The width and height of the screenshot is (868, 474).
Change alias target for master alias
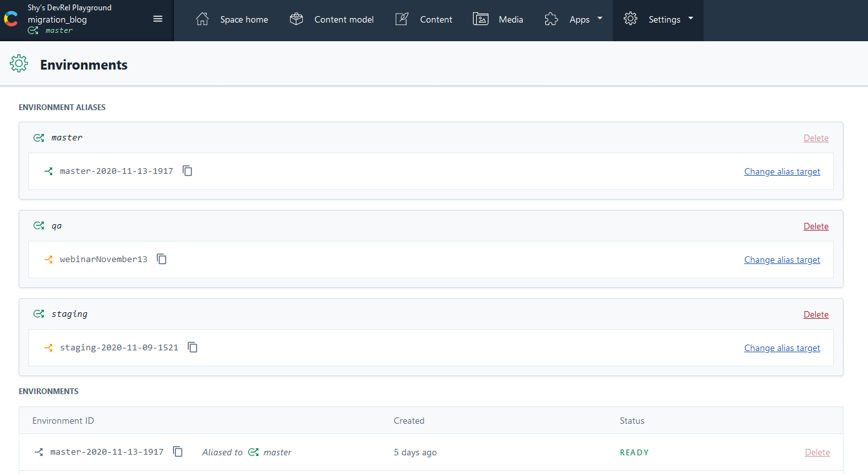pos(782,171)
